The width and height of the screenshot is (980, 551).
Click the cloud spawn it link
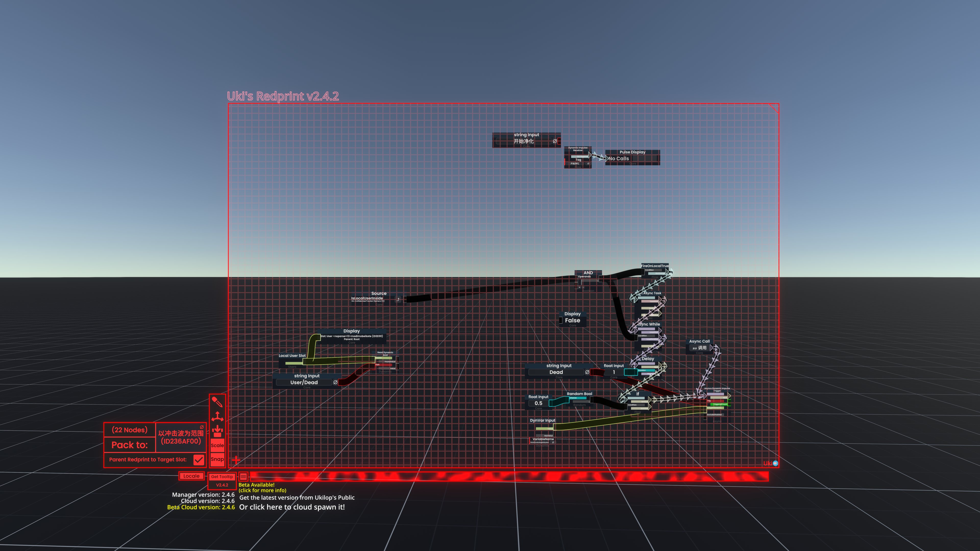[292, 507]
